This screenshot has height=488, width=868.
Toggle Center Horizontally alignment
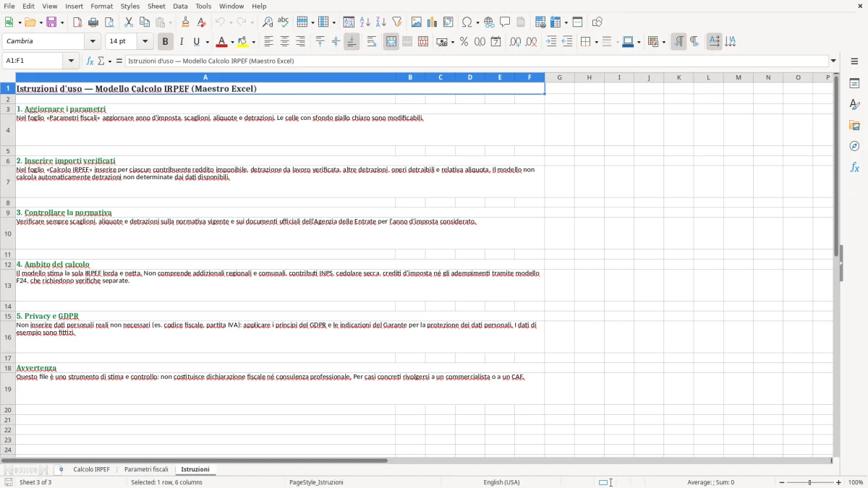pos(285,42)
